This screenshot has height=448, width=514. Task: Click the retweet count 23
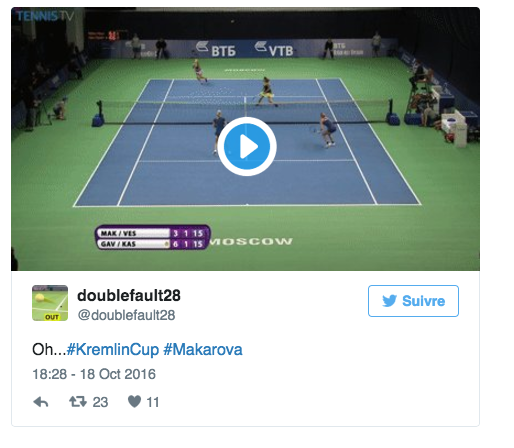[100, 402]
